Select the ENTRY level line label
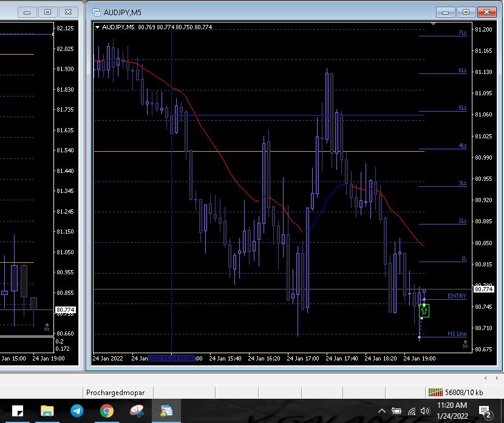 point(457,296)
